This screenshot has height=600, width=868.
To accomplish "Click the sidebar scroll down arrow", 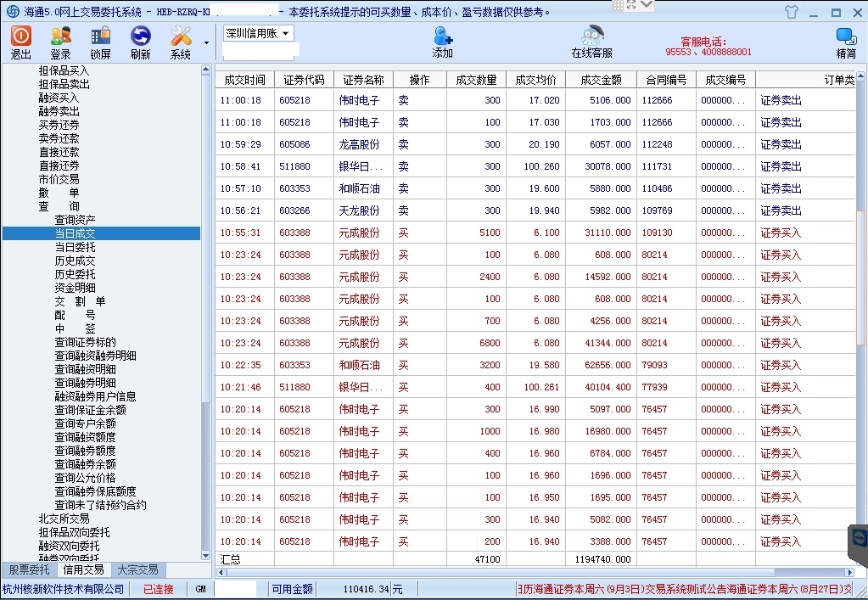I will 206,555.
